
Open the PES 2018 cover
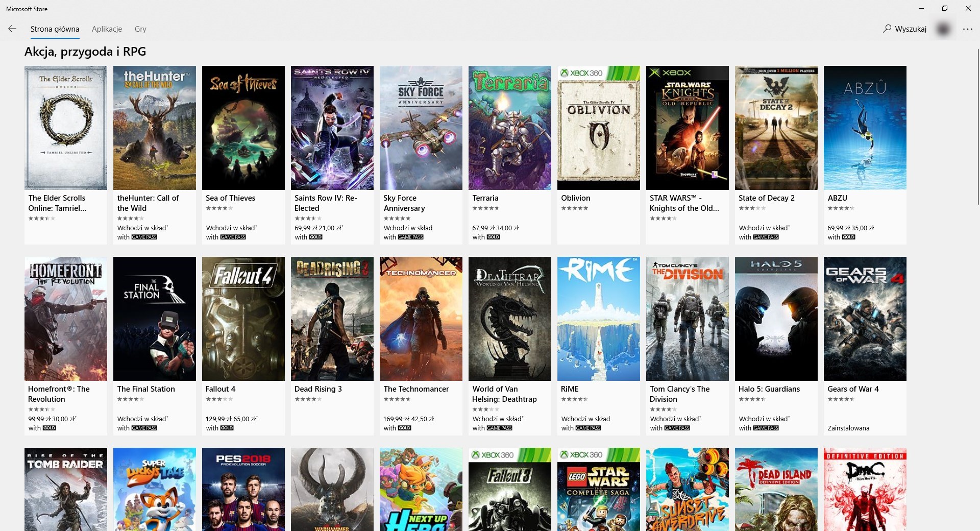pyautogui.click(x=243, y=489)
